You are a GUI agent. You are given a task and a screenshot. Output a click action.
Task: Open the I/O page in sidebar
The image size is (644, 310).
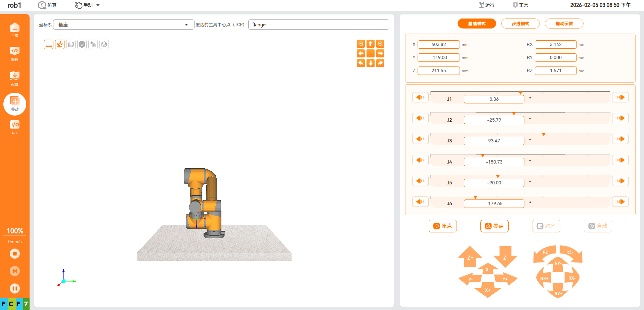[x=15, y=127]
